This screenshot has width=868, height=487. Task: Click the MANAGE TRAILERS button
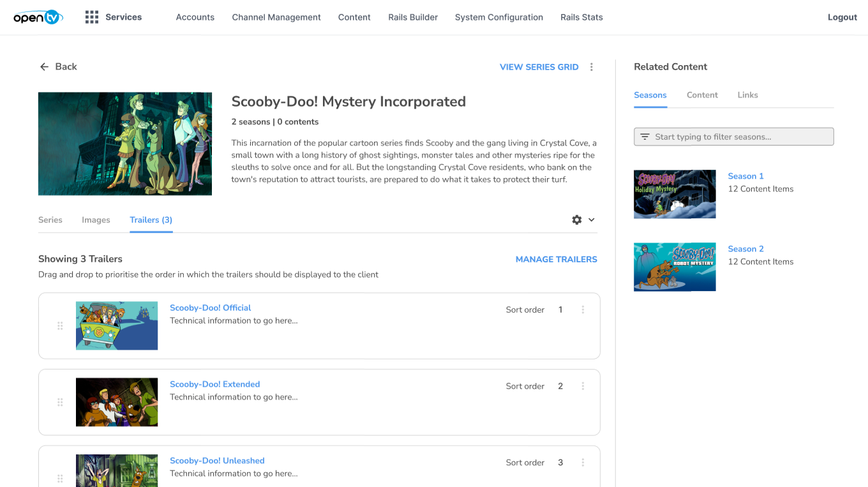click(x=557, y=259)
